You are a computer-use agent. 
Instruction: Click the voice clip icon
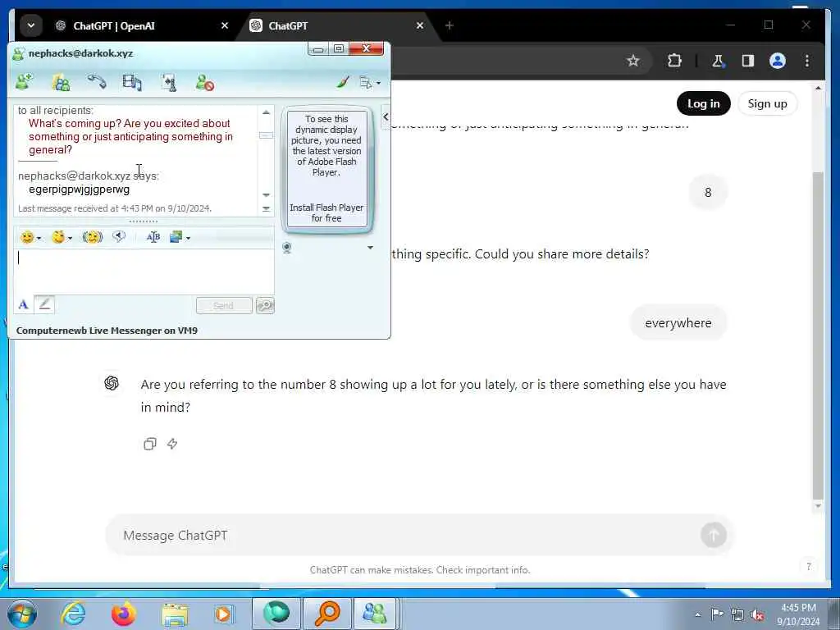tap(119, 236)
